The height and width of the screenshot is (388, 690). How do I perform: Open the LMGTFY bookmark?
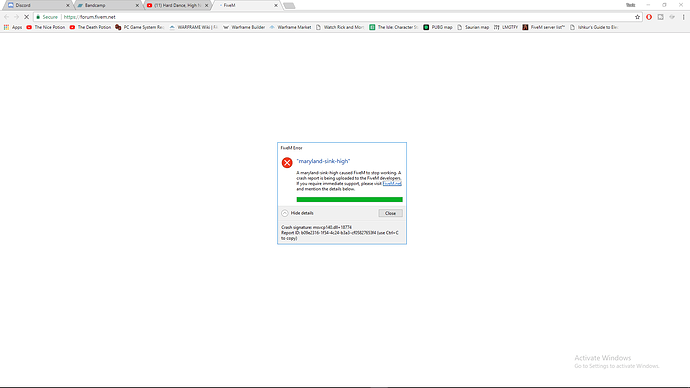point(506,27)
